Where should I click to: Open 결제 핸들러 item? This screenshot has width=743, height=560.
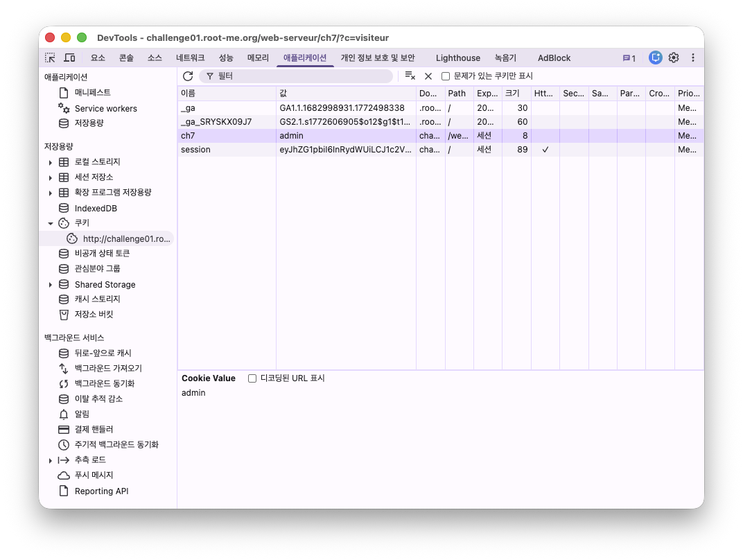tap(94, 429)
